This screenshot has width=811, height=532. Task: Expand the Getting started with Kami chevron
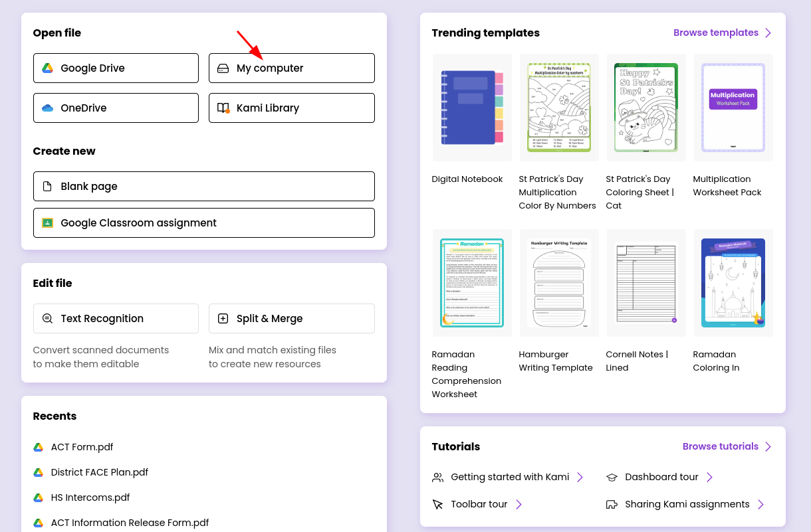[x=580, y=478]
